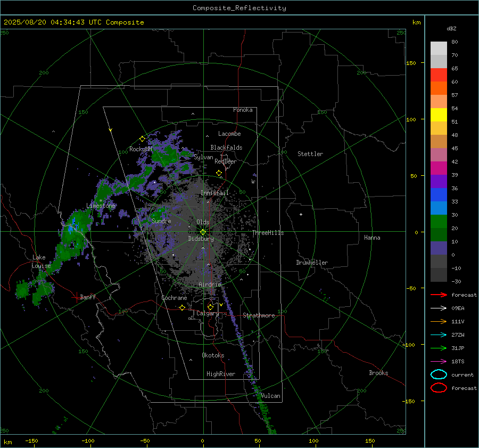Click the asterisk marker near Limestone
This screenshot has height=448, width=479.
(x=101, y=201)
